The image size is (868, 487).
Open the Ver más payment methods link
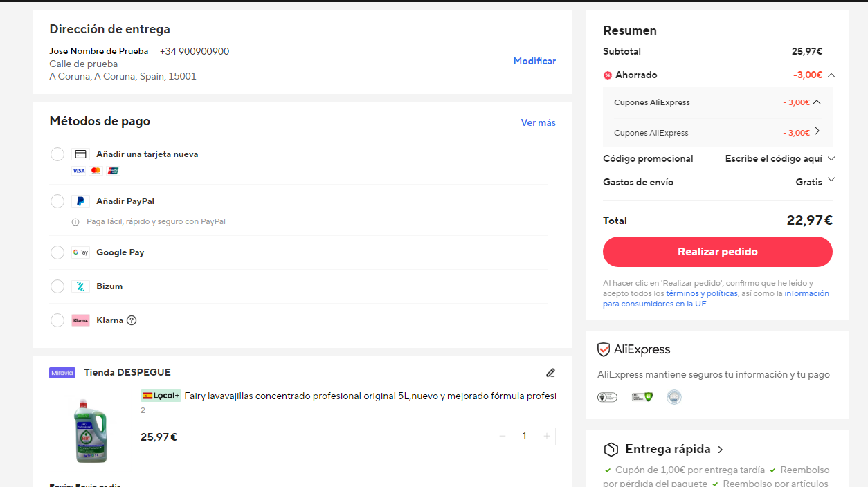point(538,122)
